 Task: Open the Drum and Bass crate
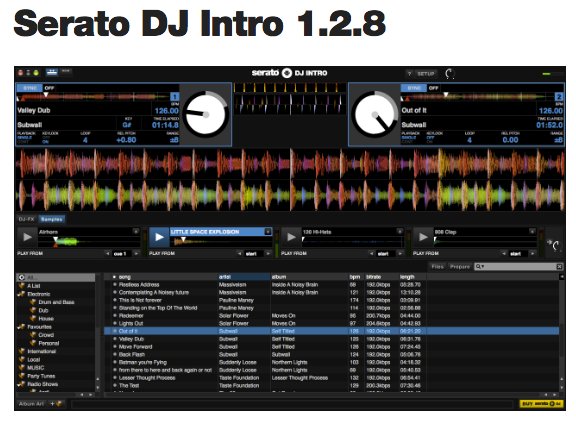56,302
